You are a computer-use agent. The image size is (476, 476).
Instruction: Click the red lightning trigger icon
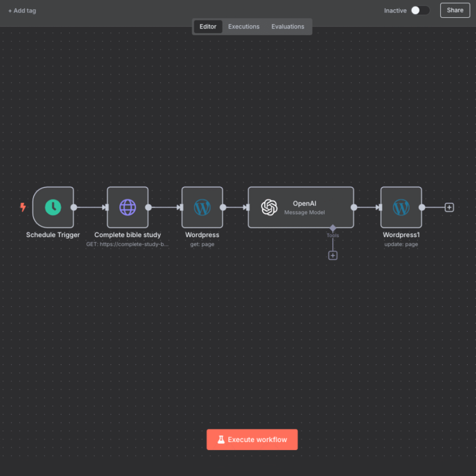point(23,207)
